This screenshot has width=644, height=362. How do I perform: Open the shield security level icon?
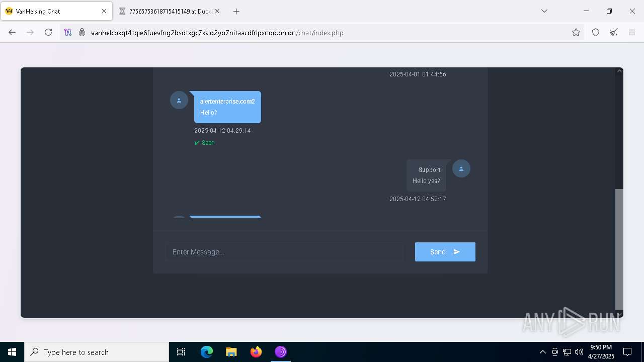(x=596, y=32)
